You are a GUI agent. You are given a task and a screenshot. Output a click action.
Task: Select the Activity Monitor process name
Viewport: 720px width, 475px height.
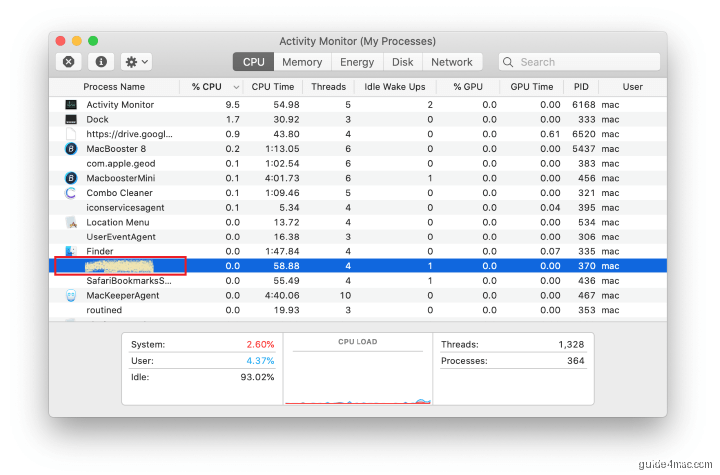[x=120, y=105]
